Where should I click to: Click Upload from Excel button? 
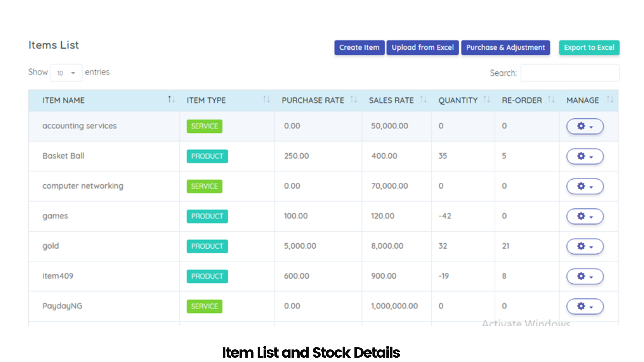pyautogui.click(x=423, y=48)
